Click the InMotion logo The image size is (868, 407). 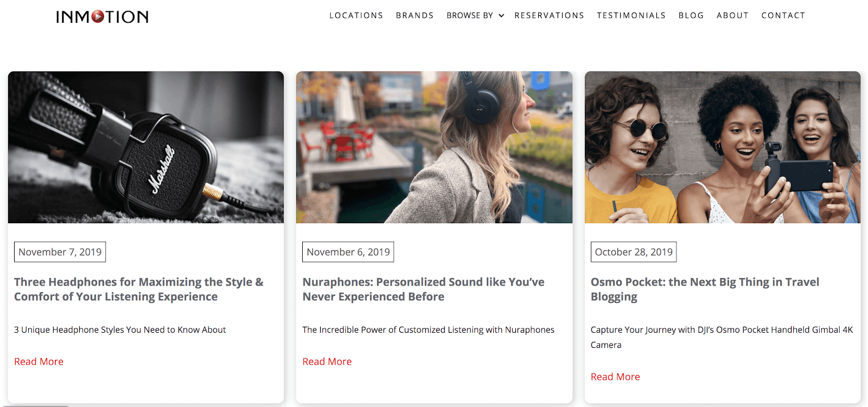pyautogui.click(x=103, y=17)
